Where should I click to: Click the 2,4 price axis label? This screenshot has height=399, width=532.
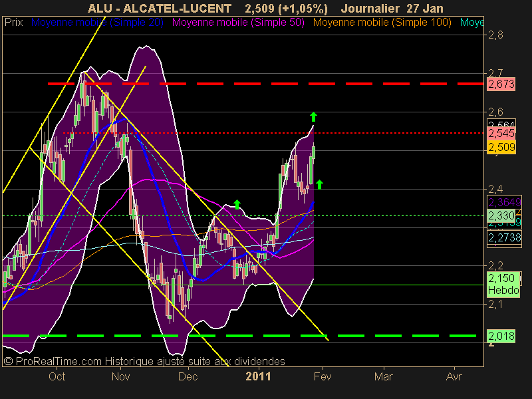(x=495, y=189)
